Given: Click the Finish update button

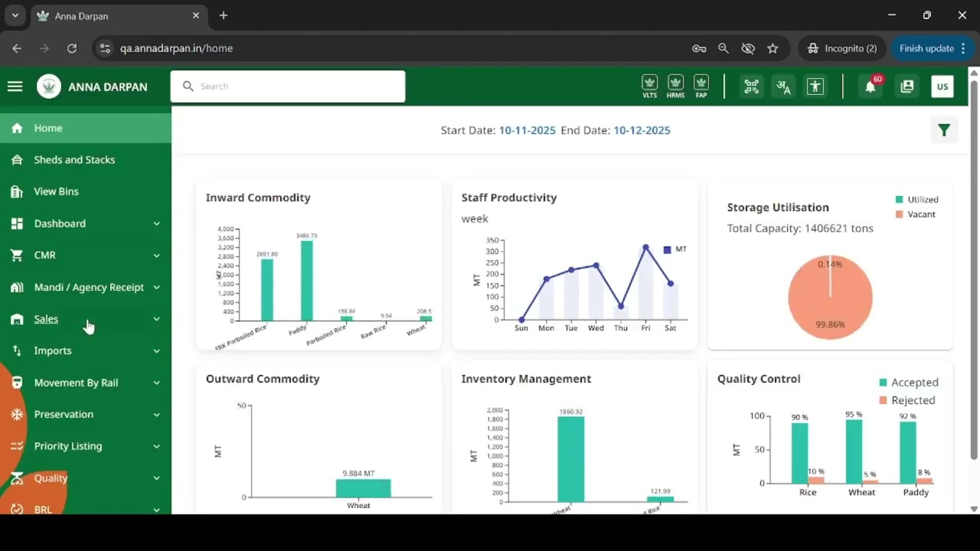Looking at the screenshot, I should pos(933,48).
